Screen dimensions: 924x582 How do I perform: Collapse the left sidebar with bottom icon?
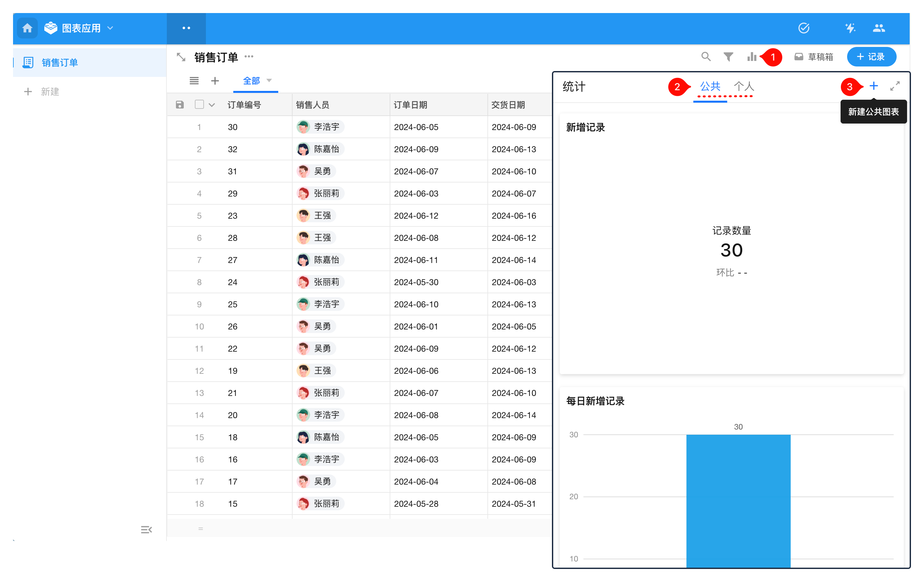(x=146, y=530)
